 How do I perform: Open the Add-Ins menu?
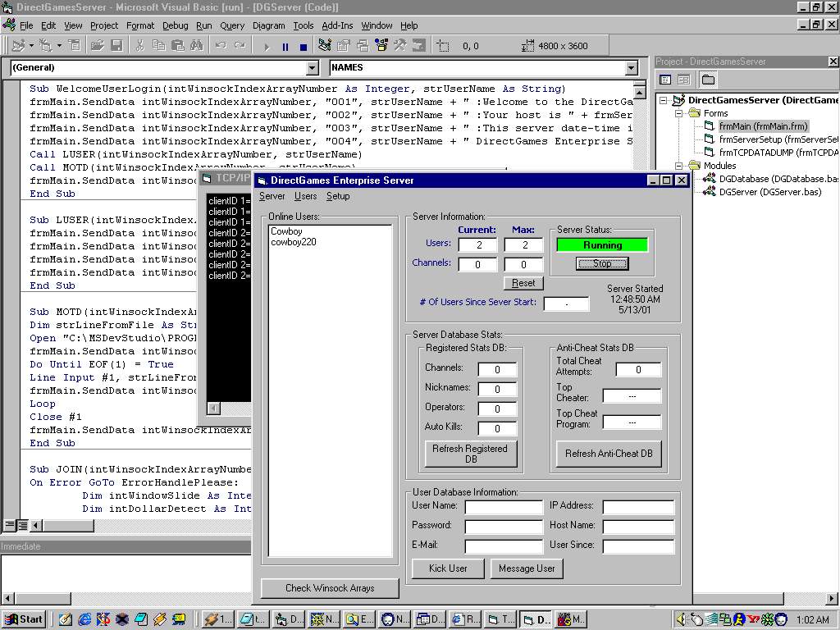(337, 25)
